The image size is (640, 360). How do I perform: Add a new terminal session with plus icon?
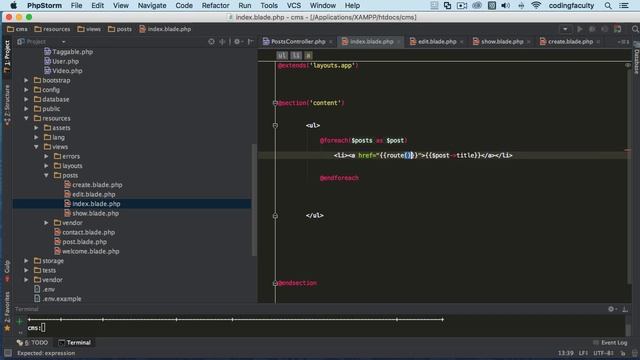19,321
